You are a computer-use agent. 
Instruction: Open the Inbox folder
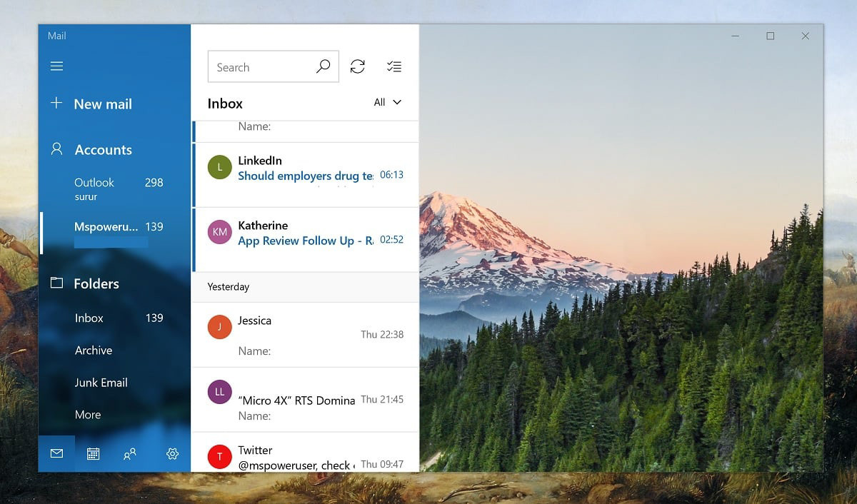(115, 318)
